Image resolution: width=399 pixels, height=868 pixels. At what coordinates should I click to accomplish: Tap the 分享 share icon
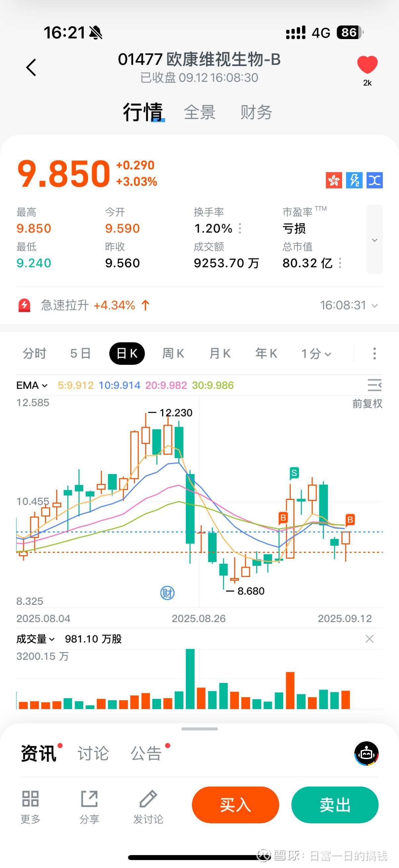coord(89,798)
